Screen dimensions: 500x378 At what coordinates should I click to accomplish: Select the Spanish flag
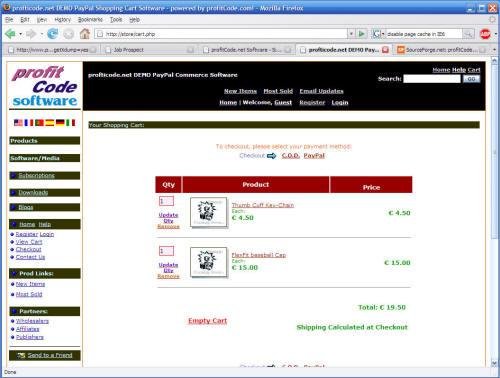click(50, 123)
